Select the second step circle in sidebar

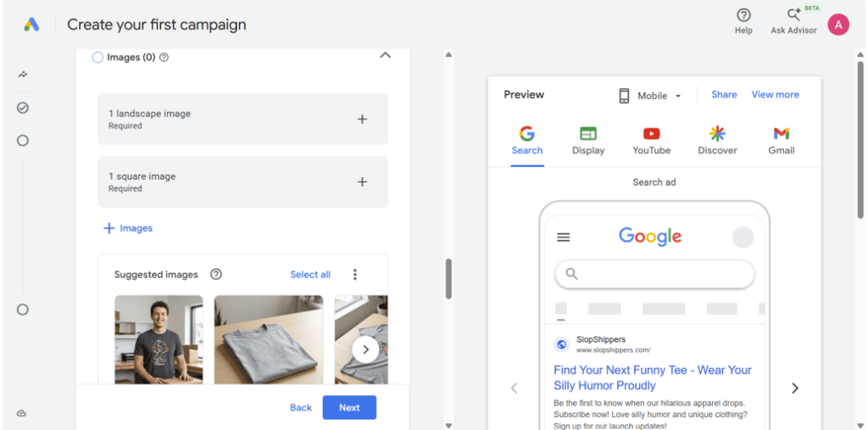(x=23, y=141)
